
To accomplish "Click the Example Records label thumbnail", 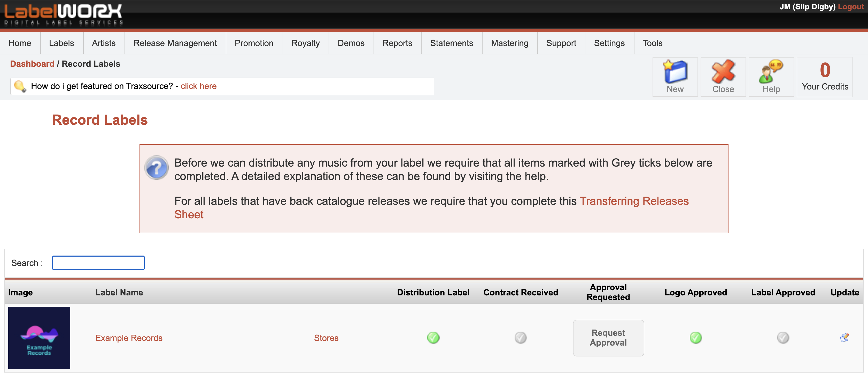I will [39, 338].
